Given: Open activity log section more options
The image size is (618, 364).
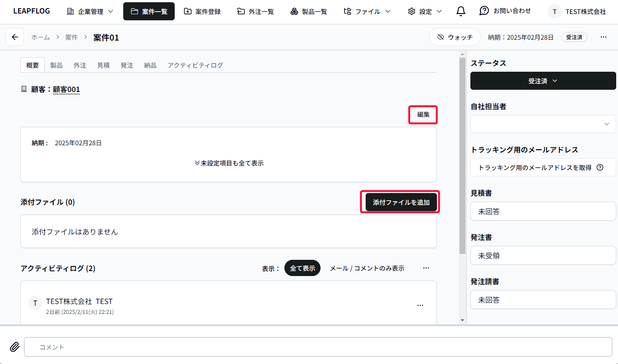Looking at the screenshot, I should click(426, 268).
